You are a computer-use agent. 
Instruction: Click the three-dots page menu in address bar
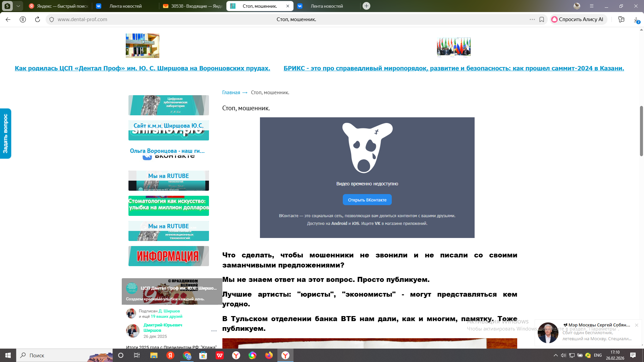[532, 19]
